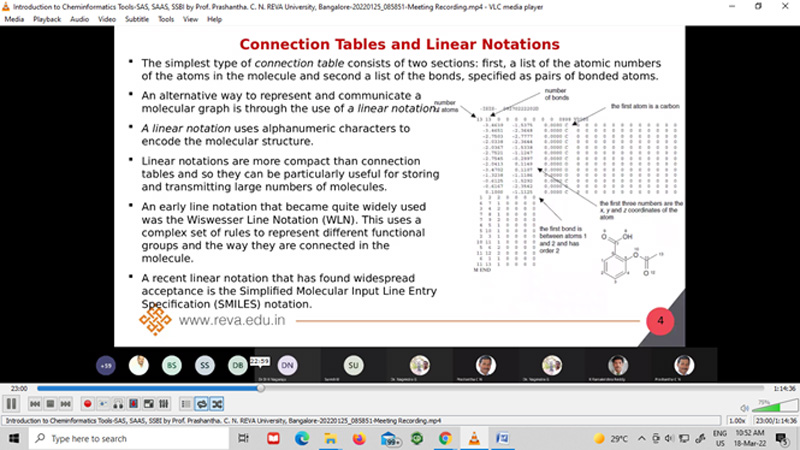The image size is (800, 450).
Task: Open network status tray icon
Action: (x=684, y=439)
